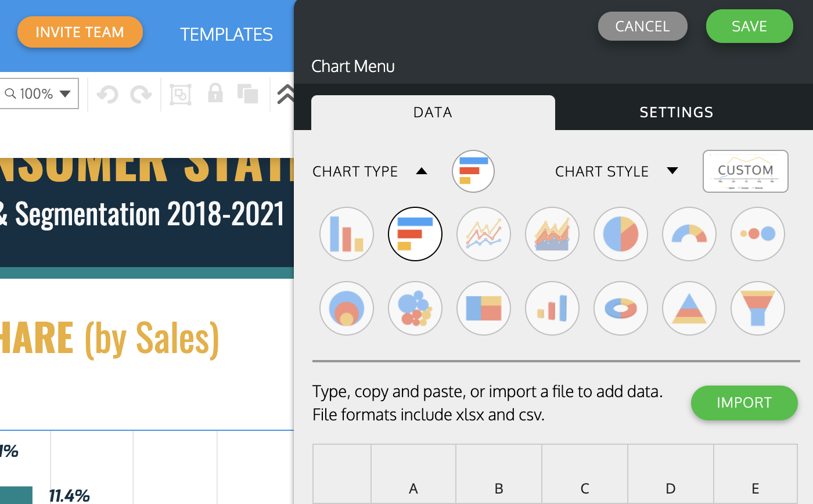Select the half-donut gauge chart type
The image size is (813, 504).
point(689,234)
